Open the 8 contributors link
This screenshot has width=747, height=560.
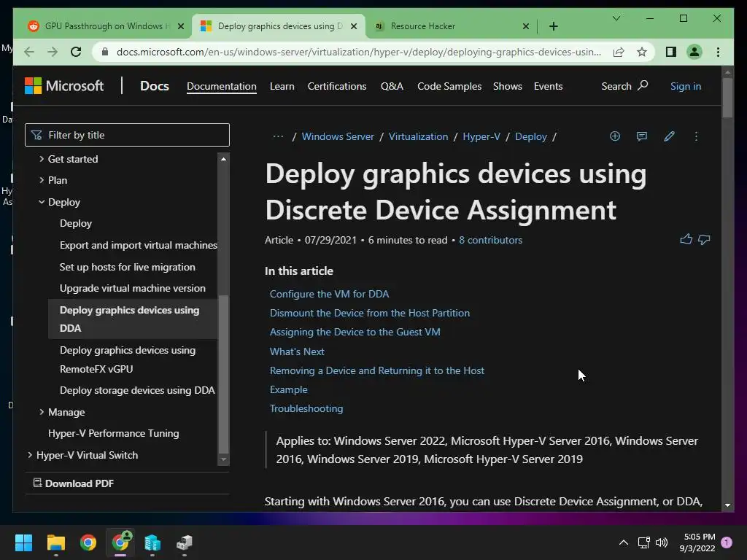click(490, 240)
